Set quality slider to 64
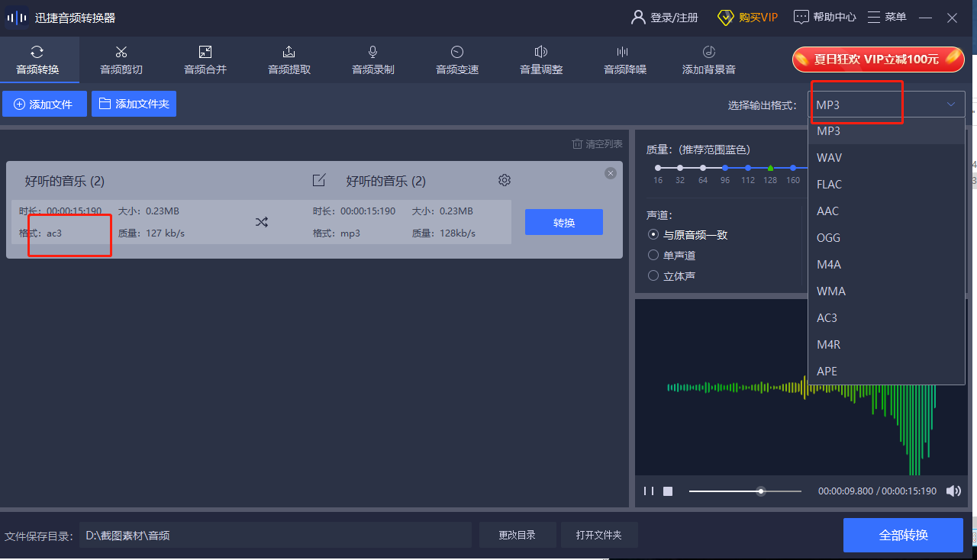 click(703, 167)
